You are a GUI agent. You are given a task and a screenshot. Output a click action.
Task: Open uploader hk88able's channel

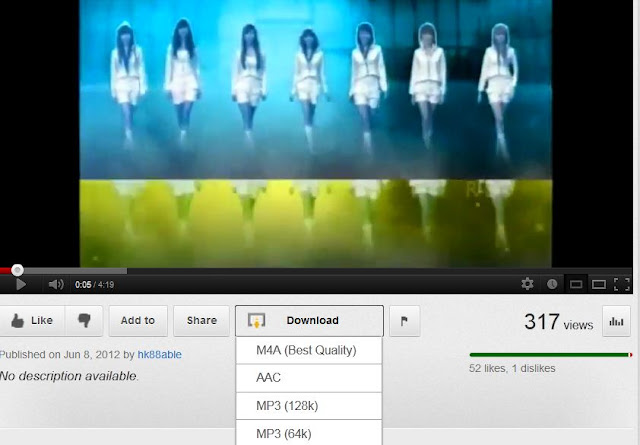(160, 354)
